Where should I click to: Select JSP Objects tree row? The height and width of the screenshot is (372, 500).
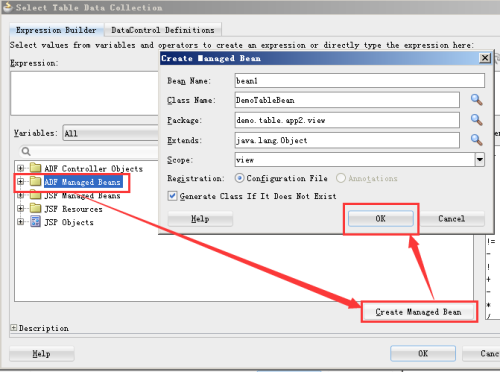click(x=69, y=222)
